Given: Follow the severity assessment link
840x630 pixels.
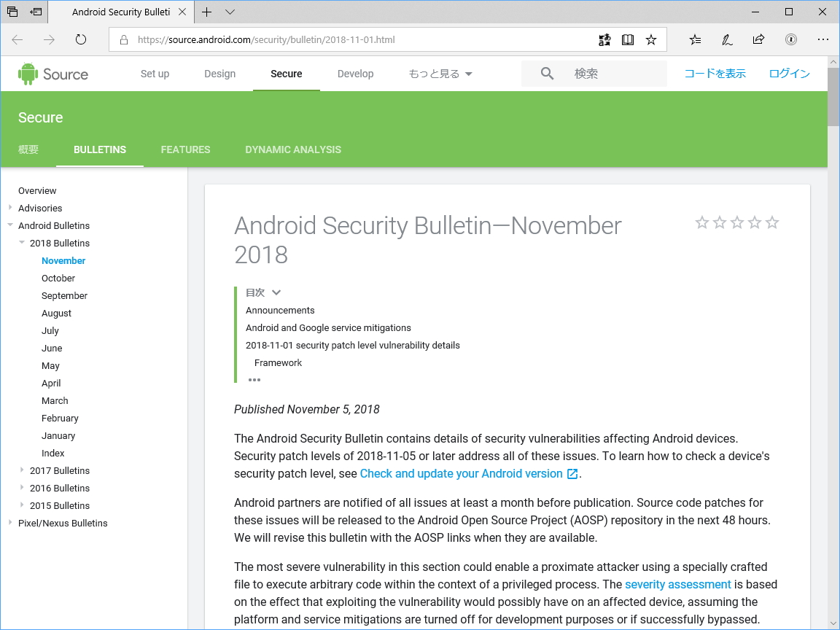Looking at the screenshot, I should (x=677, y=584).
